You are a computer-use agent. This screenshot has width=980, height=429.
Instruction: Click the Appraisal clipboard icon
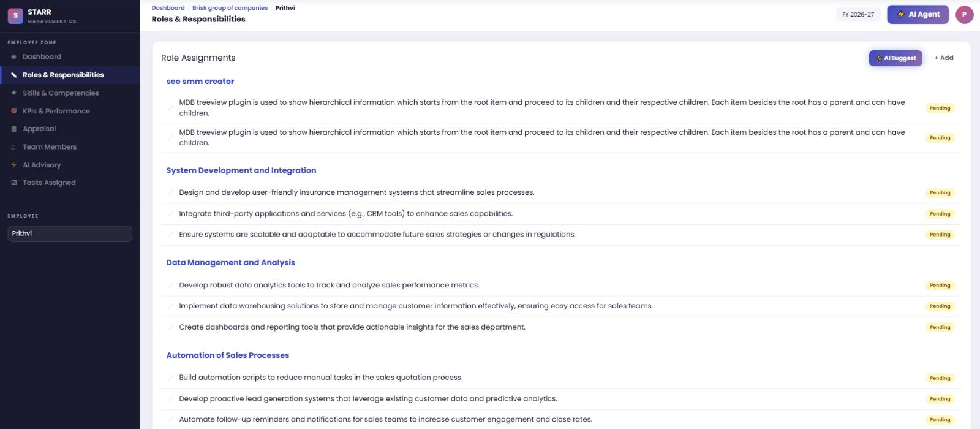[x=13, y=129]
